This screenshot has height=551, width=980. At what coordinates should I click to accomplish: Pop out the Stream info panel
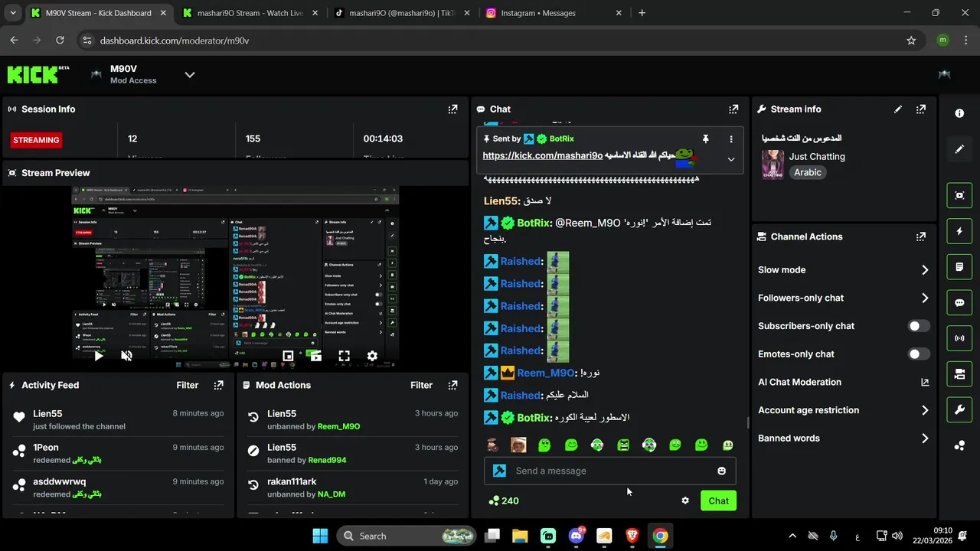[x=920, y=109]
